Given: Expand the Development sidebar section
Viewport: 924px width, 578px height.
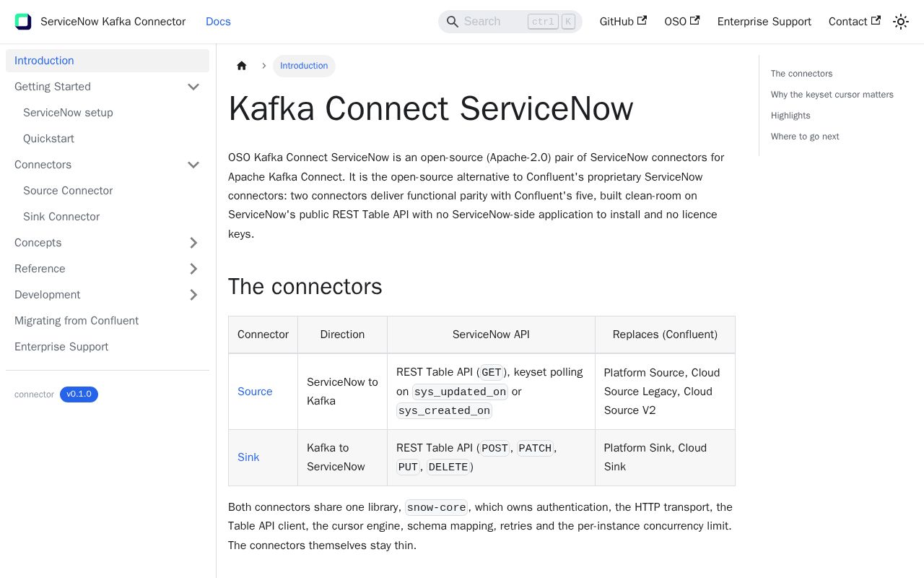Looking at the screenshot, I should 193,295.
